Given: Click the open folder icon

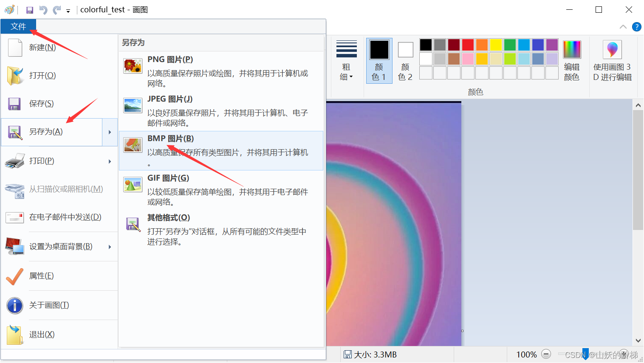Looking at the screenshot, I should coord(15,76).
